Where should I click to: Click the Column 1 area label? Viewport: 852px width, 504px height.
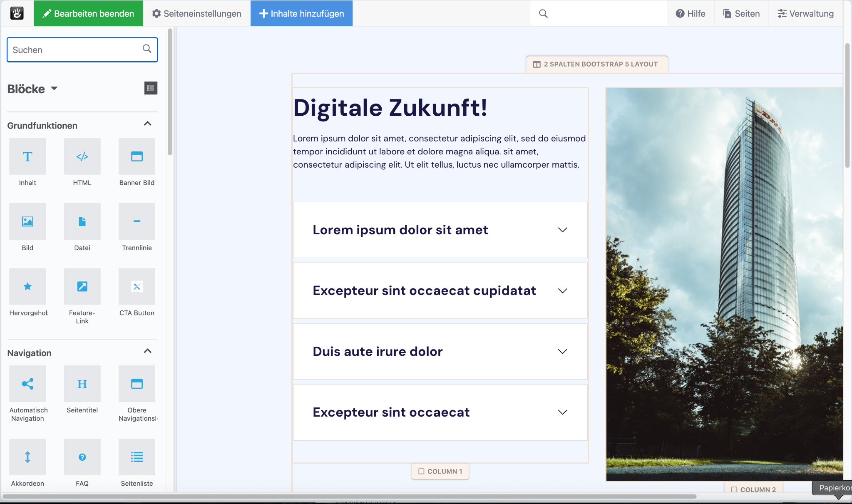pos(440,471)
